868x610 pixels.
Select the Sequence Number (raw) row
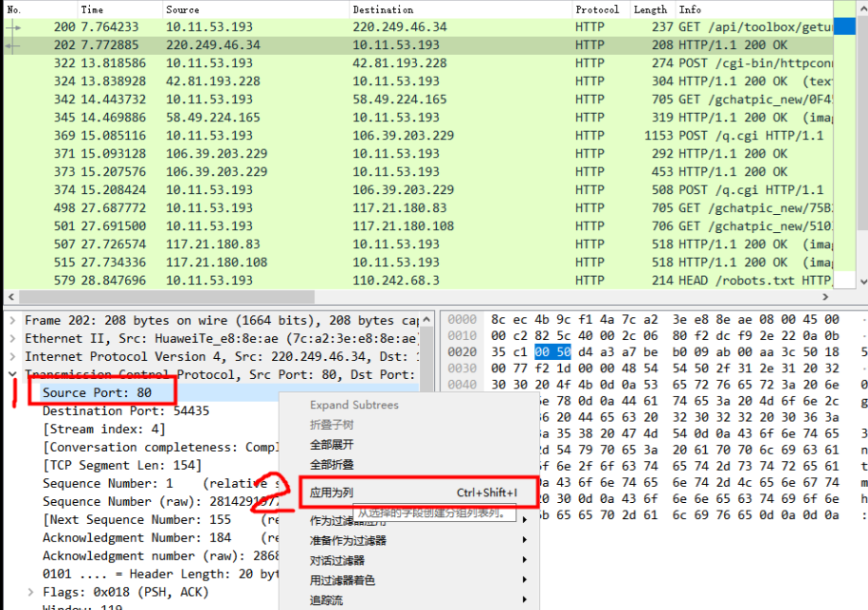tap(160, 501)
